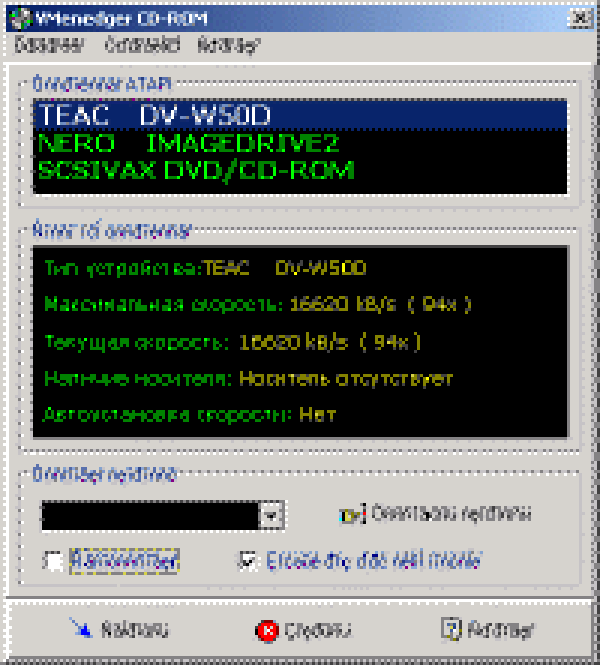Click inside the black combo box field
This screenshot has width=600, height=665.
pos(150,515)
